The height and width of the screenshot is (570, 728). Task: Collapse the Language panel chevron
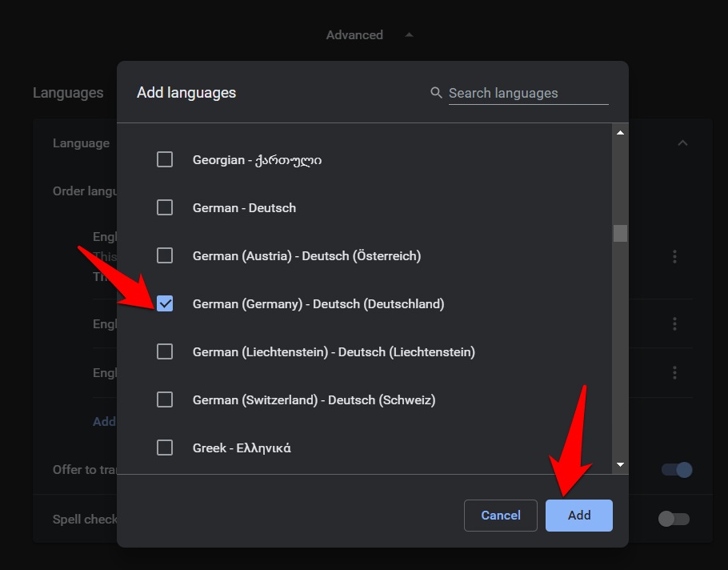682,143
